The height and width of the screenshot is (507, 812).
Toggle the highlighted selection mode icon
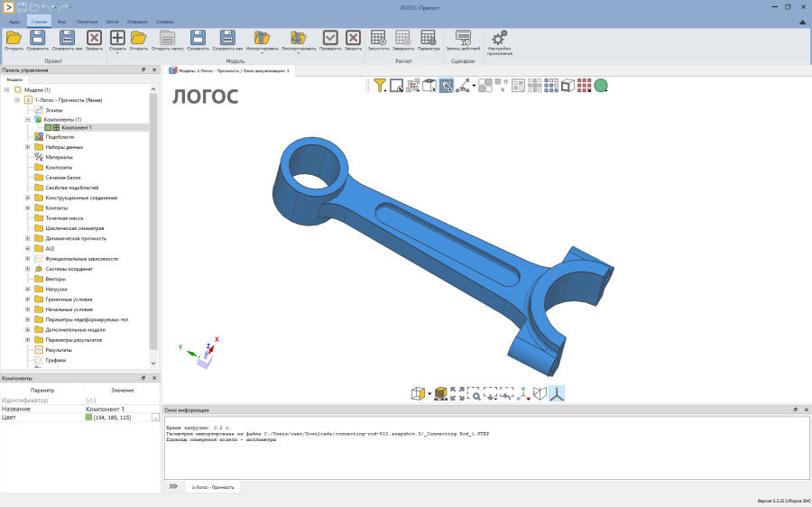[x=447, y=86]
